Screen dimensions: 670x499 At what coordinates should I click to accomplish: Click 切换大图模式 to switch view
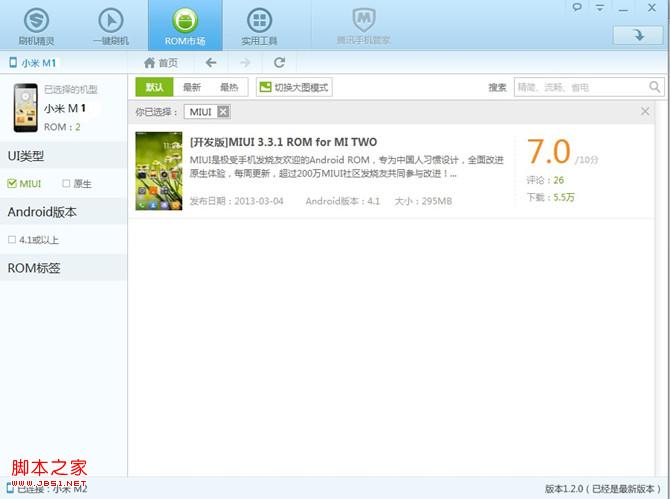(294, 87)
